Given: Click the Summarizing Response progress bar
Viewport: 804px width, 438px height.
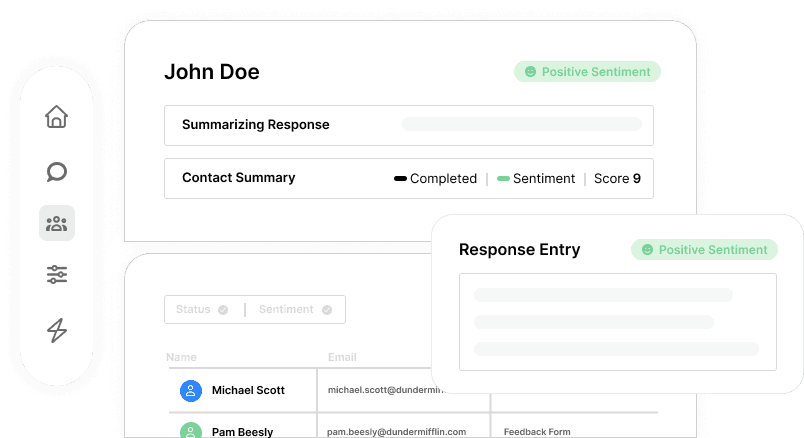Looking at the screenshot, I should 521,125.
